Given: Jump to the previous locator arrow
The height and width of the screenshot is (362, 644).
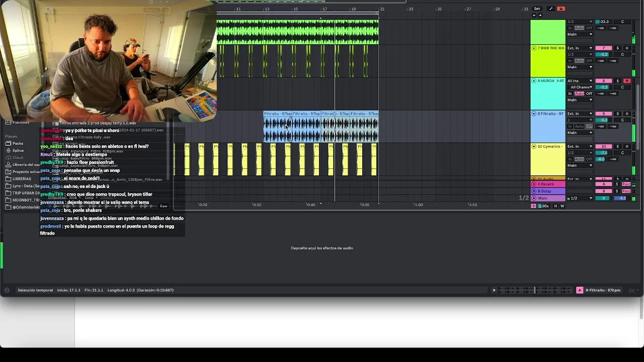Looking at the screenshot, I should point(534,15).
